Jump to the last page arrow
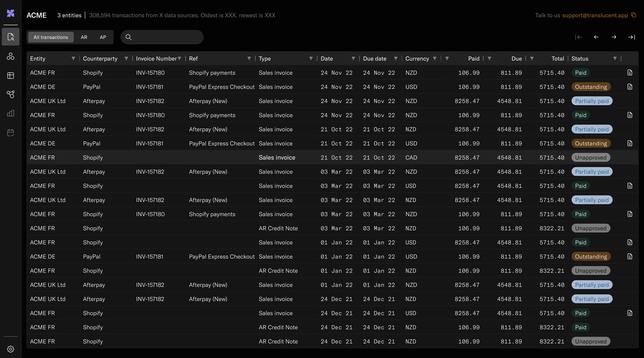This screenshot has width=644, height=358. (631, 37)
